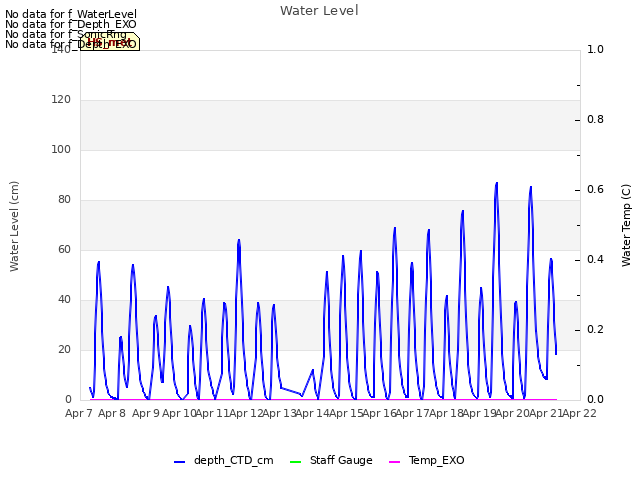640x480 pixels.
Task: Click the Apr 8 x-axis tick label
Action: [112, 413]
